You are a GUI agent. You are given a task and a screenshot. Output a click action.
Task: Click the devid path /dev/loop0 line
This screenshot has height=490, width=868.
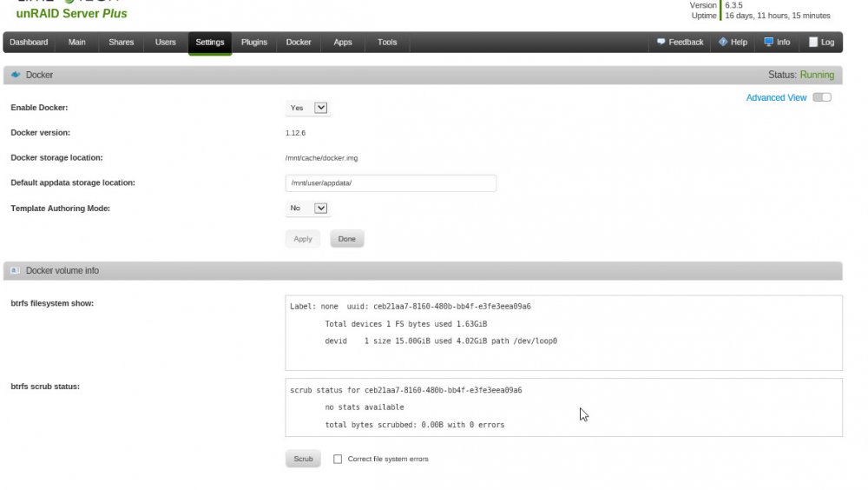441,341
